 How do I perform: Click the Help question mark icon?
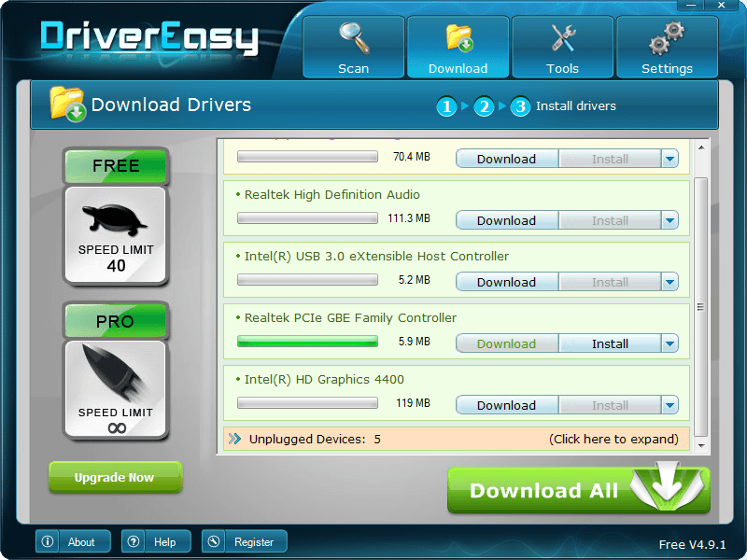click(x=134, y=541)
